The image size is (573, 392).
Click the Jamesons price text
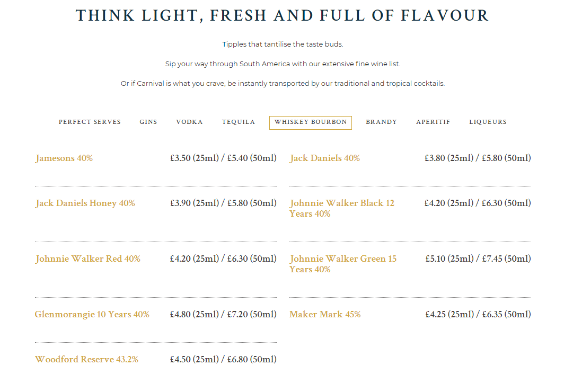(x=223, y=158)
